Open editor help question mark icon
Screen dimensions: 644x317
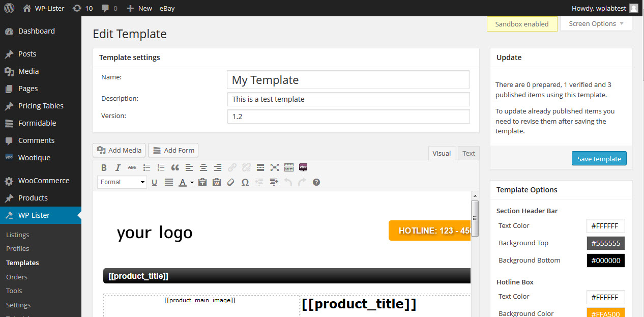click(316, 182)
